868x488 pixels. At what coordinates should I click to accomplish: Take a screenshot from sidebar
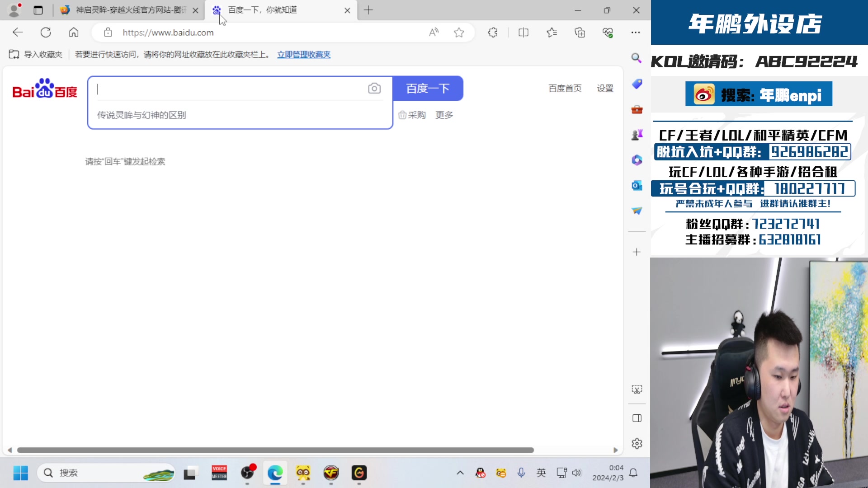click(637, 389)
